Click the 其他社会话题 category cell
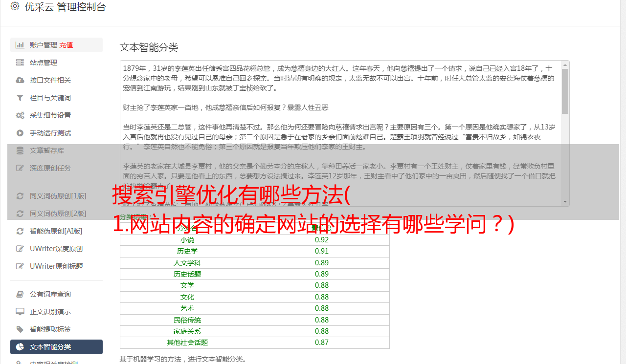Viewport: 626px width, 364px height. pos(187,343)
